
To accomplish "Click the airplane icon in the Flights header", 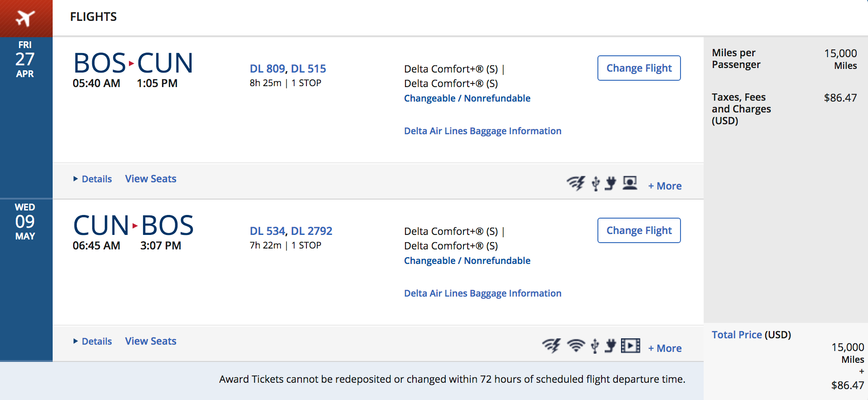I will [x=25, y=18].
